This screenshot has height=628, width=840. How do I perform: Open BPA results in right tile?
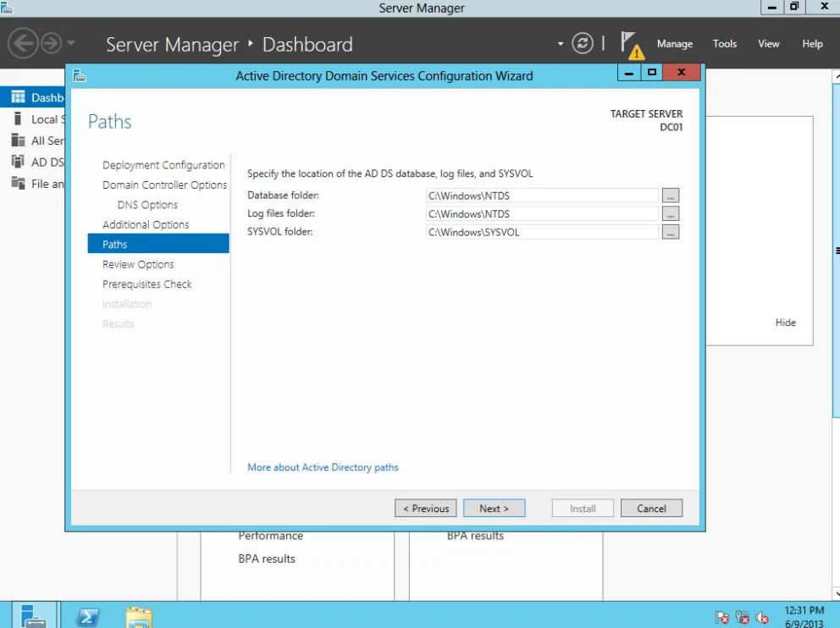[475, 536]
